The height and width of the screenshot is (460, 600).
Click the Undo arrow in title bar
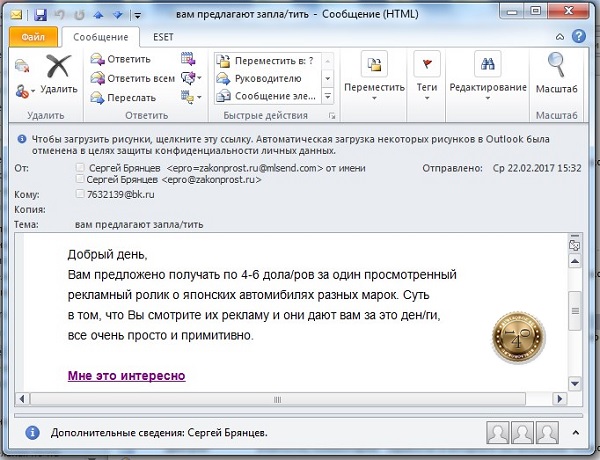coord(59,15)
